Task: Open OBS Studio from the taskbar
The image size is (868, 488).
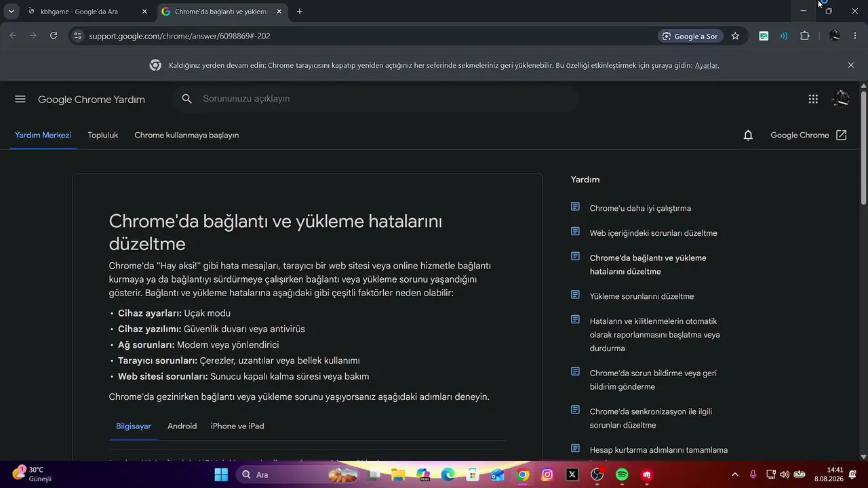Action: click(x=597, y=474)
